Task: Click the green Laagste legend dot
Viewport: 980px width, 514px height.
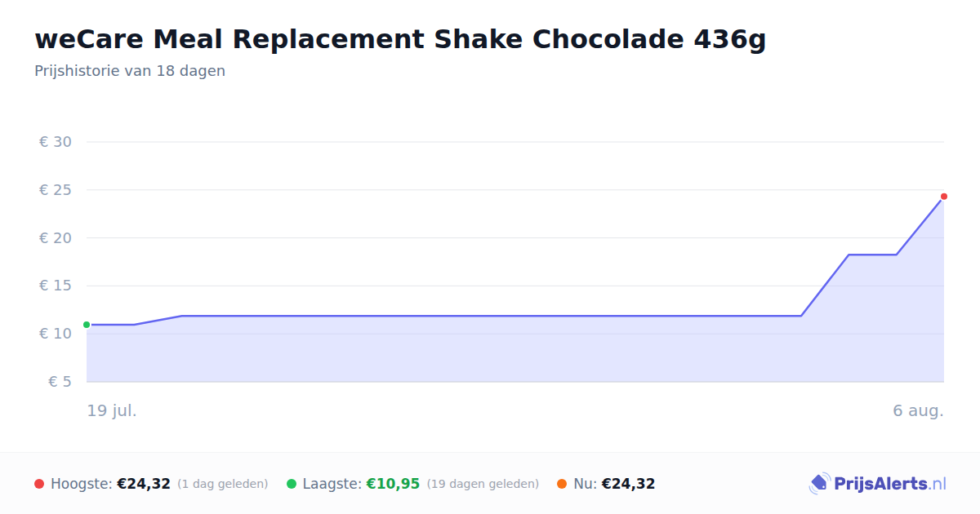Action: (292, 484)
